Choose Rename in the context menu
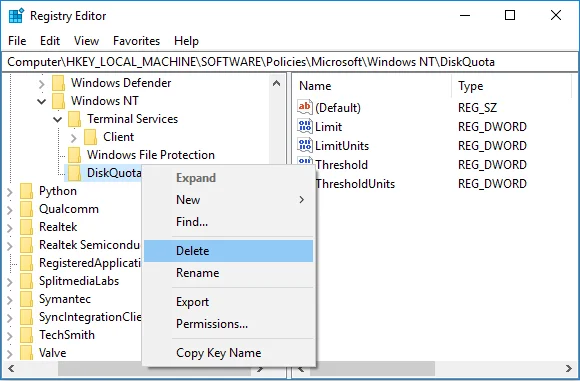Screen dimensions: 580x381 point(229,273)
